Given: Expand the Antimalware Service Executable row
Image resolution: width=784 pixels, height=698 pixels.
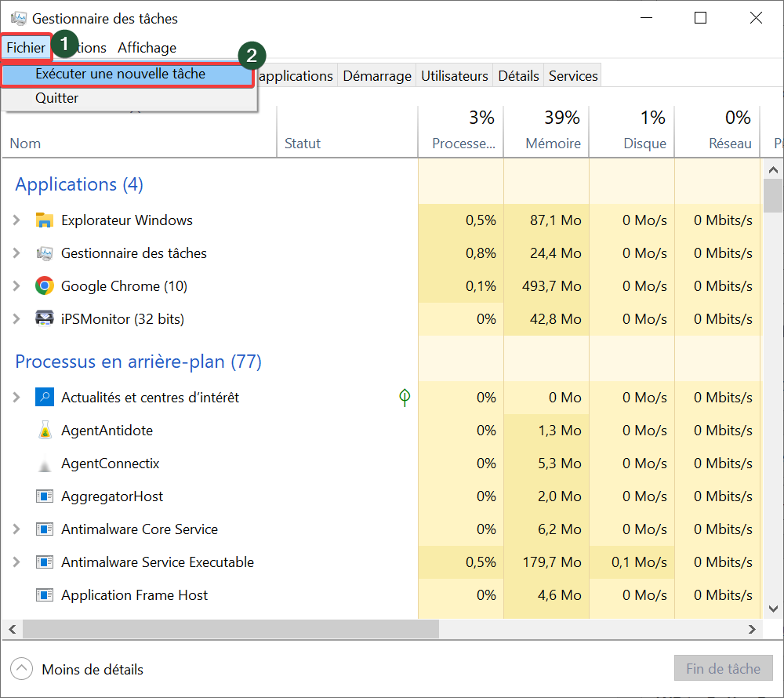Looking at the screenshot, I should point(16,562).
